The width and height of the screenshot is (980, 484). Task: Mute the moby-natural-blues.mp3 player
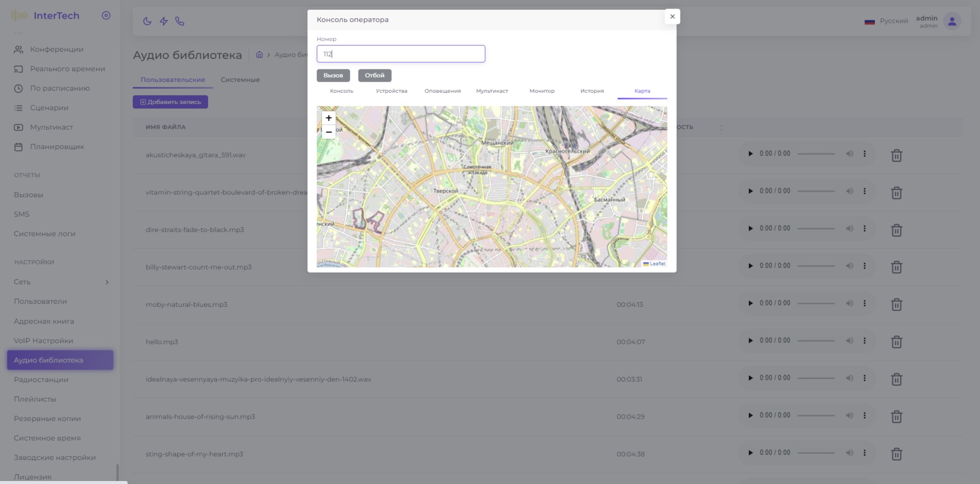click(x=849, y=303)
